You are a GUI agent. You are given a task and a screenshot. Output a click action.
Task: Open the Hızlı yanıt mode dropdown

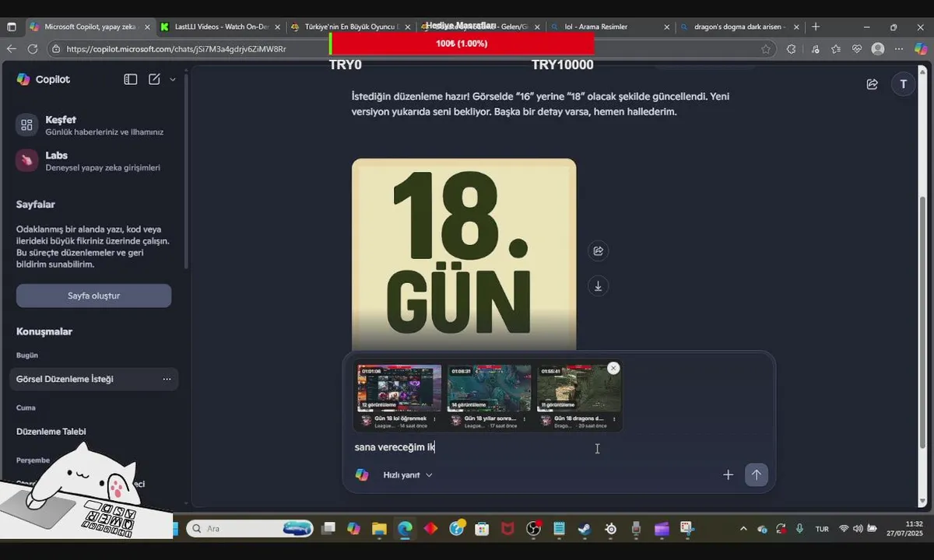coord(408,475)
